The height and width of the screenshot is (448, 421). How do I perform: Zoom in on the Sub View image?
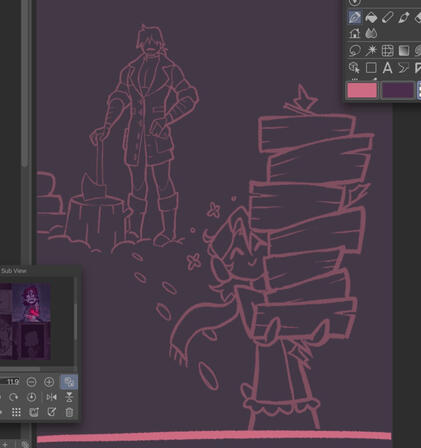pos(49,382)
